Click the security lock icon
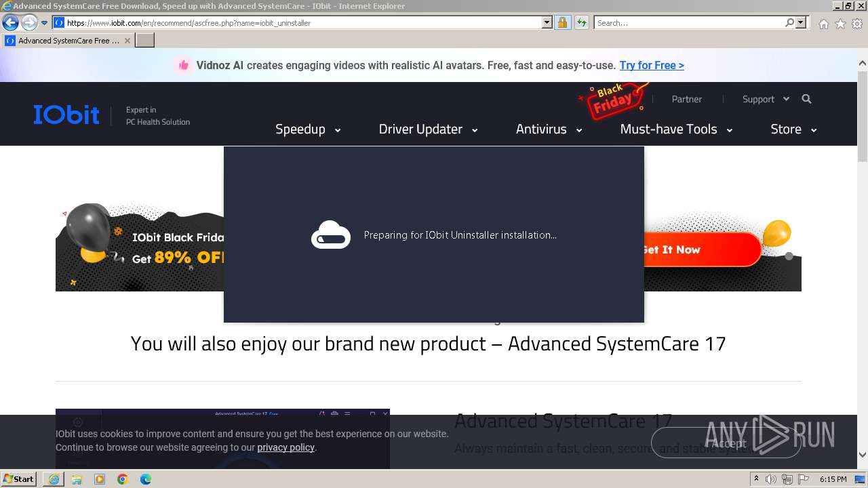This screenshot has height=488, width=868. point(562,23)
